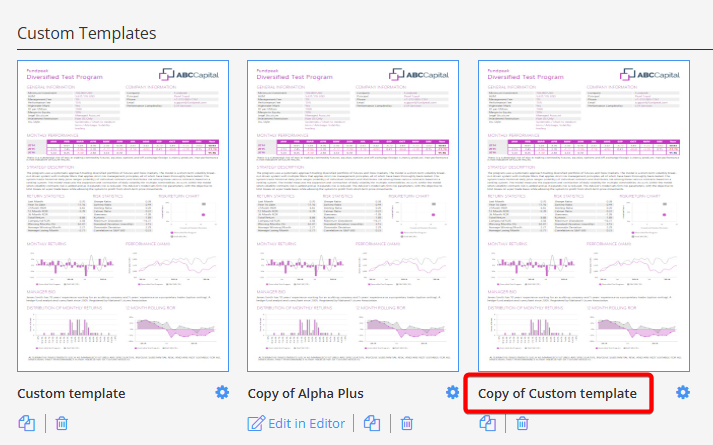713x445 pixels.
Task: Delete Copy of Custom template via trash icon
Action: 522,423
